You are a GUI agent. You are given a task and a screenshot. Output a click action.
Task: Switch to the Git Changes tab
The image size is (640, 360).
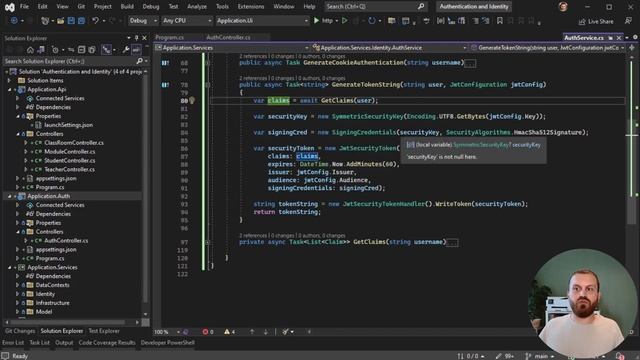[x=20, y=331]
